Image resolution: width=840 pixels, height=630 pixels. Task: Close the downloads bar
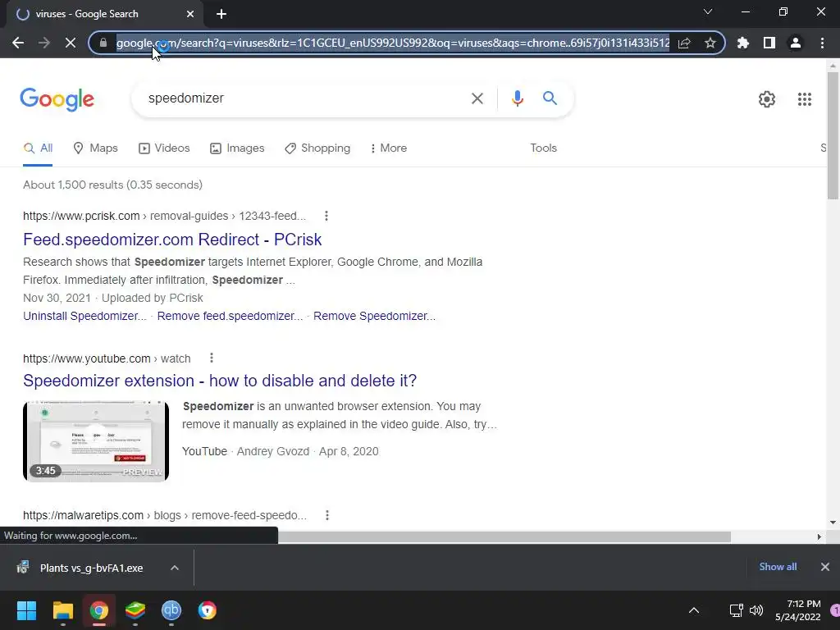[x=825, y=567]
